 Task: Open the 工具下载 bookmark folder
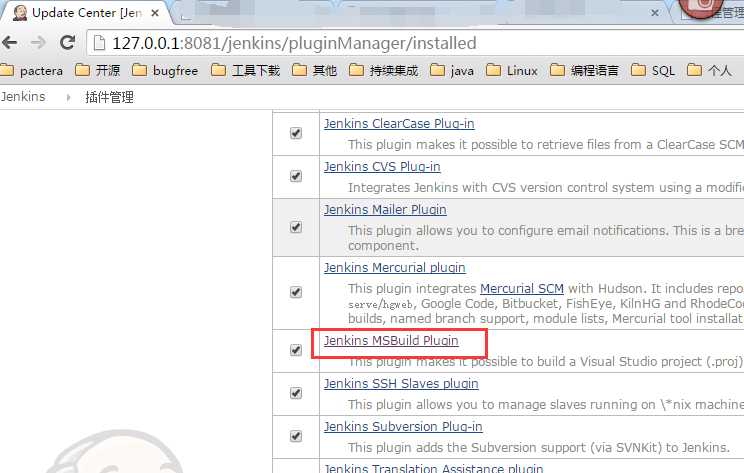[245, 71]
